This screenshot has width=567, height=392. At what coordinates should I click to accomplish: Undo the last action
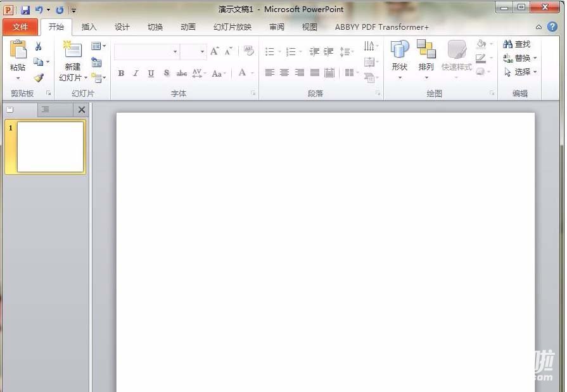point(39,9)
